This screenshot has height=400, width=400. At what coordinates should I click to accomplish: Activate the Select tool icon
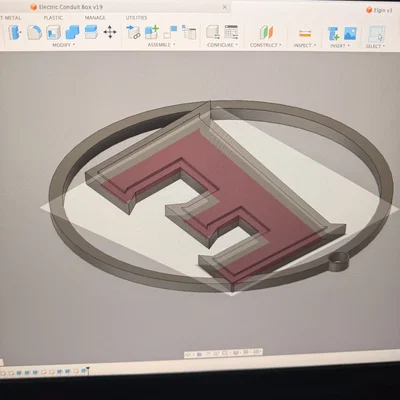pos(376,34)
